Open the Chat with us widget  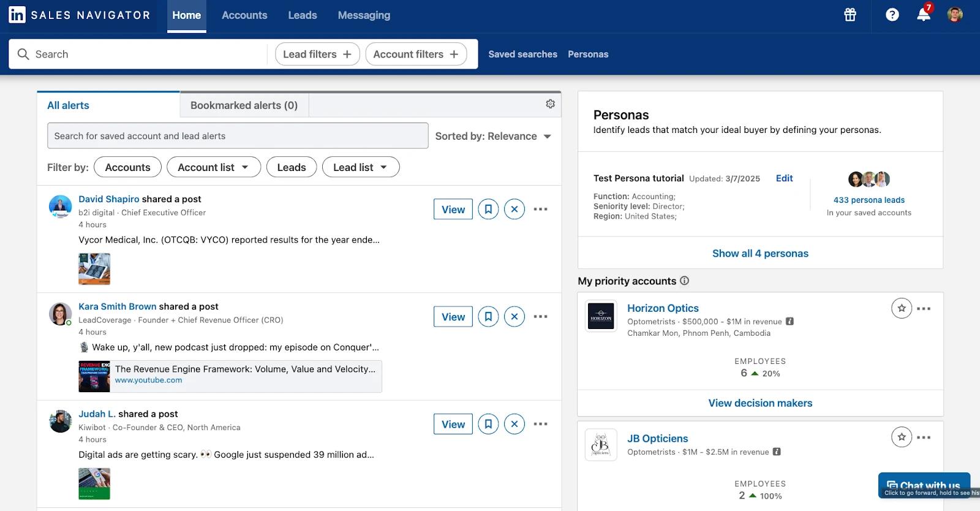924,485
